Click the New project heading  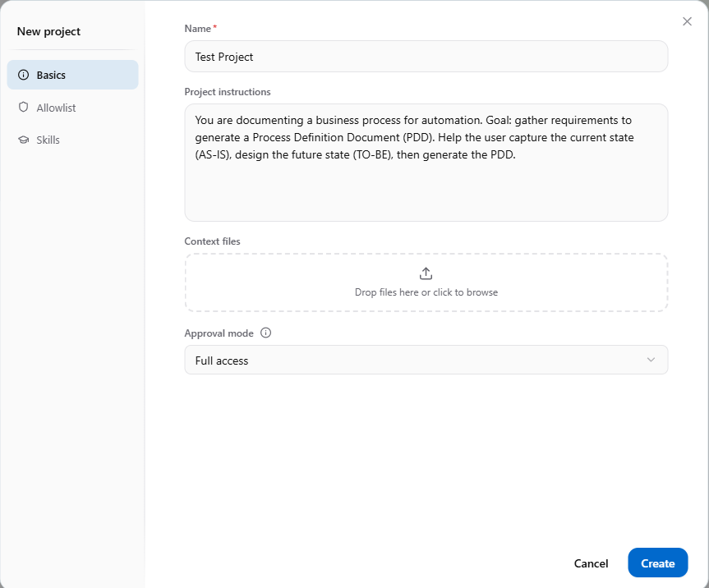tap(48, 32)
